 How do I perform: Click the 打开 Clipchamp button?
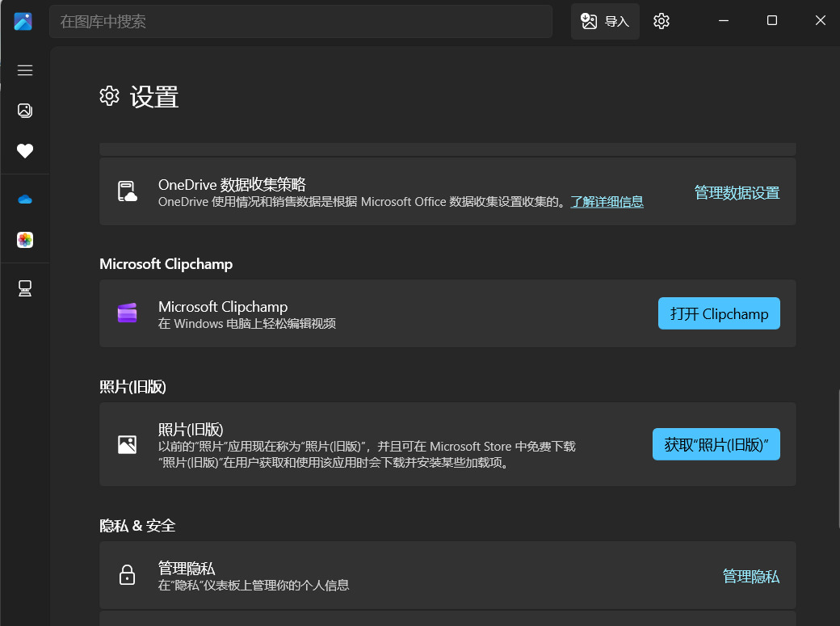point(719,313)
